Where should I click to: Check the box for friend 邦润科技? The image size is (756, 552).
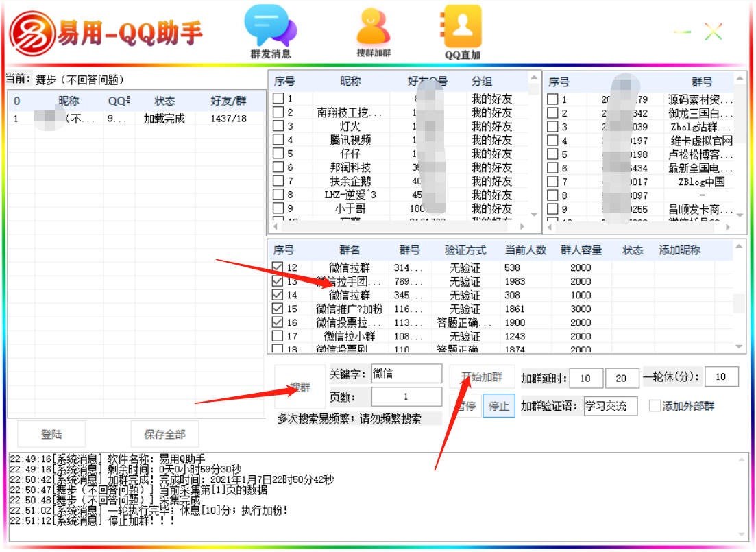tap(278, 167)
